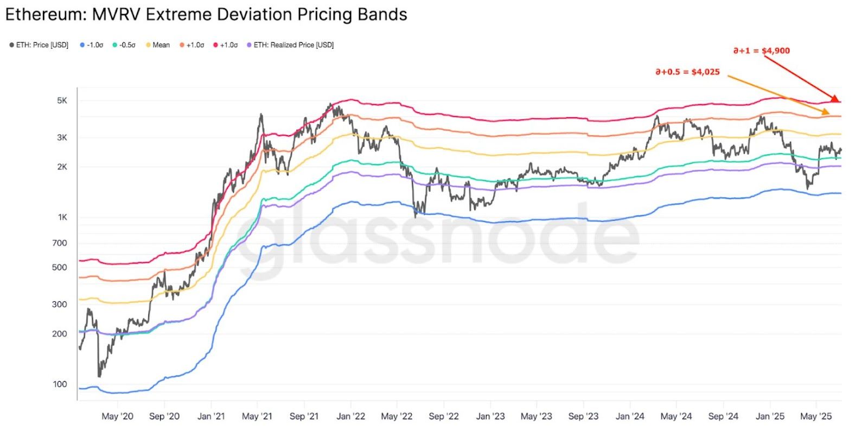Image resolution: width=868 pixels, height=443 pixels.
Task: Select the 'Jan '21' x-axis label
Action: 211,416
